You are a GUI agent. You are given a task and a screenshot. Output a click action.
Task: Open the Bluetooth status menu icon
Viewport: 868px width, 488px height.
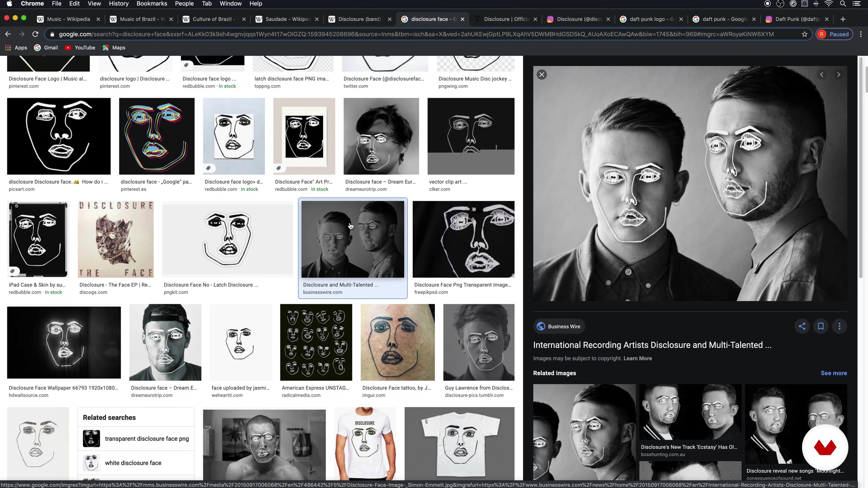click(816, 4)
